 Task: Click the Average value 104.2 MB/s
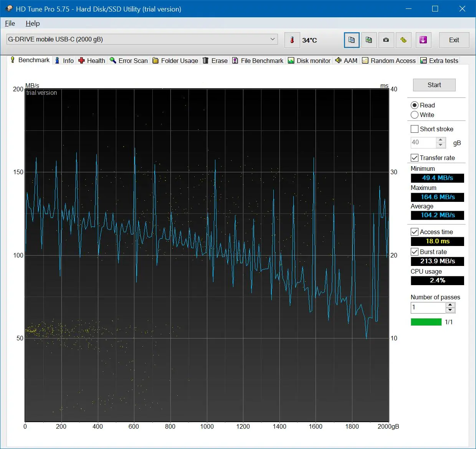point(437,215)
